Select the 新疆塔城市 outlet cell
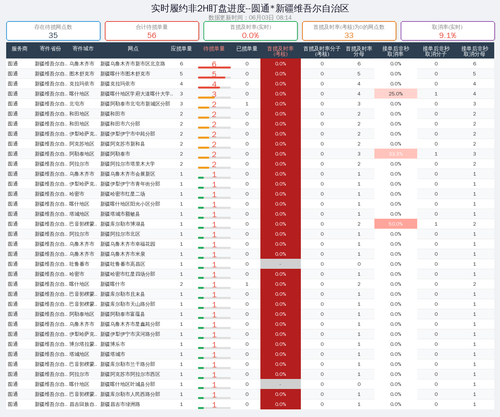Screen dimensions: 500x417 (x=113, y=354)
